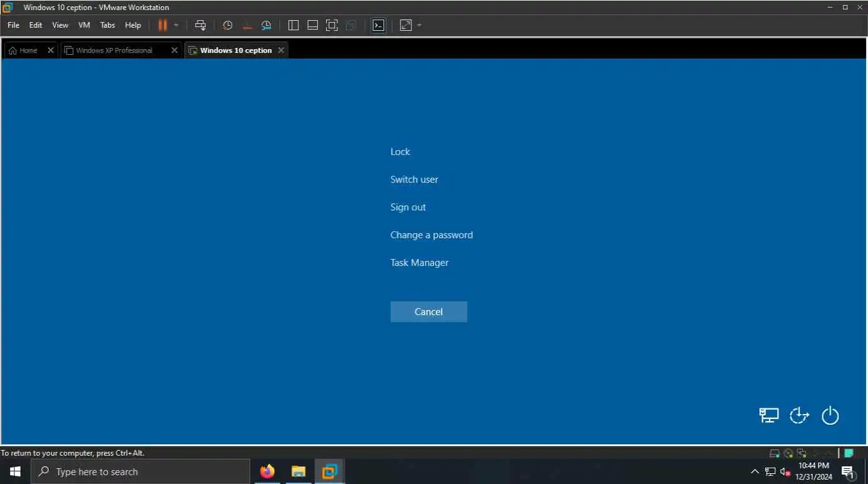Revert the VM to its snapshot
The height and width of the screenshot is (484, 868).
click(247, 25)
